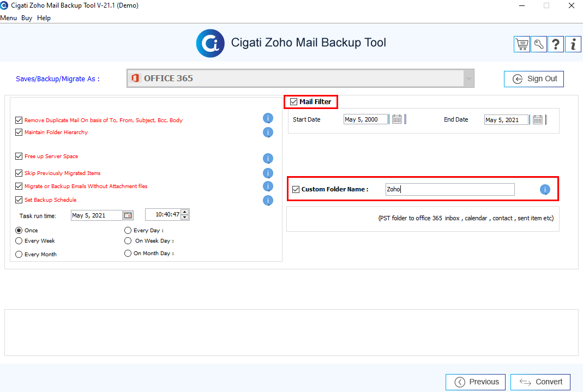The image size is (583, 392).
Task: Click the key activation icon
Action: pyautogui.click(x=539, y=44)
